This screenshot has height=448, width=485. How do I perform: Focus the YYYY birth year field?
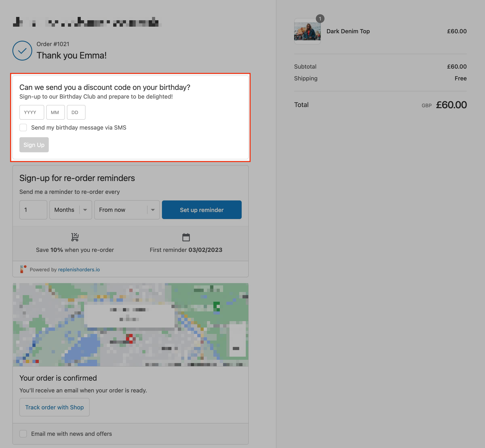[x=32, y=112]
